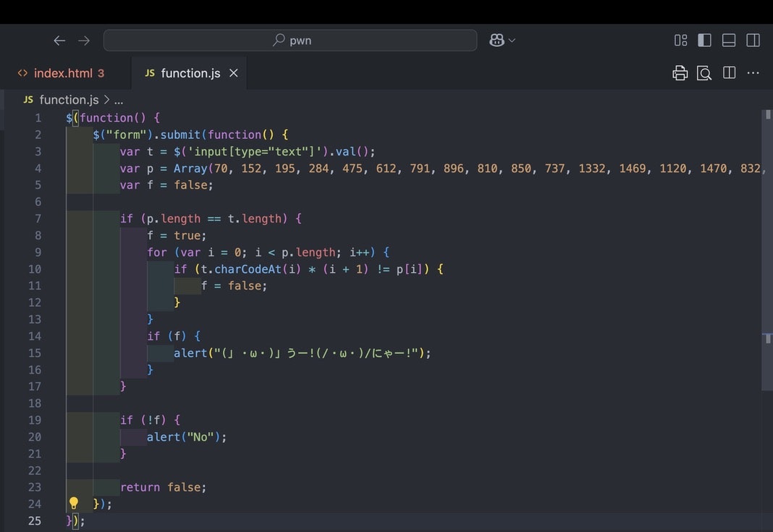The image size is (773, 532).
Task: Toggle the primary side bar
Action: coord(704,41)
